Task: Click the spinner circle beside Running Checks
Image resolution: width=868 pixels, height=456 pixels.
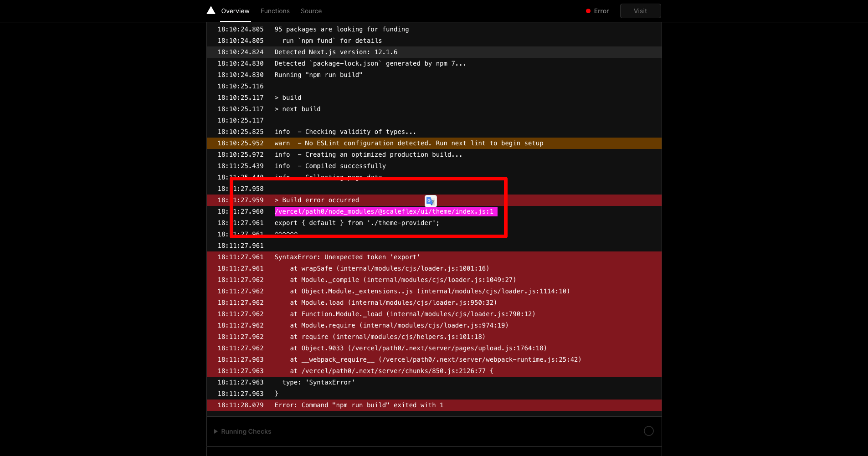Action: point(648,430)
